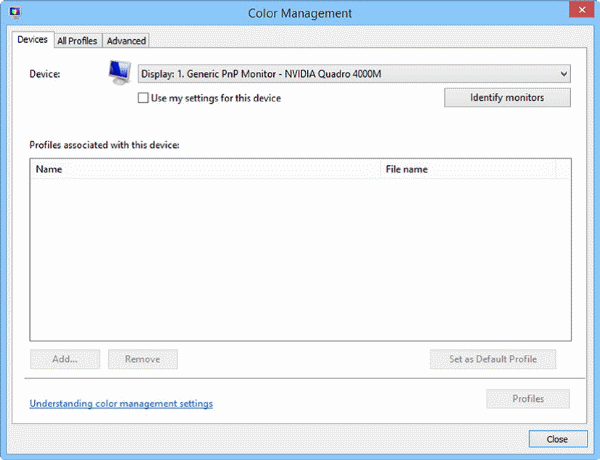Viewport: 600px width, 460px height.
Task: Open the Profiles button menu
Action: (527, 399)
